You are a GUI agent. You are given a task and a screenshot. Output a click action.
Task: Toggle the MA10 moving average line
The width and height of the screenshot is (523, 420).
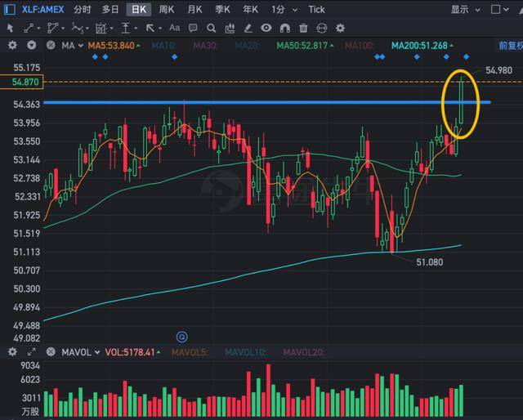(164, 45)
